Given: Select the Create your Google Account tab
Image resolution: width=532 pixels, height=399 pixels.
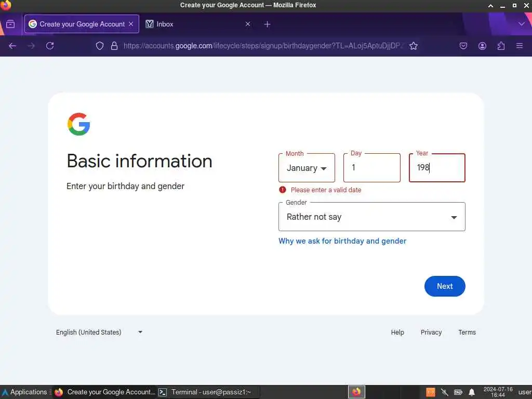Looking at the screenshot, I should coord(82,24).
